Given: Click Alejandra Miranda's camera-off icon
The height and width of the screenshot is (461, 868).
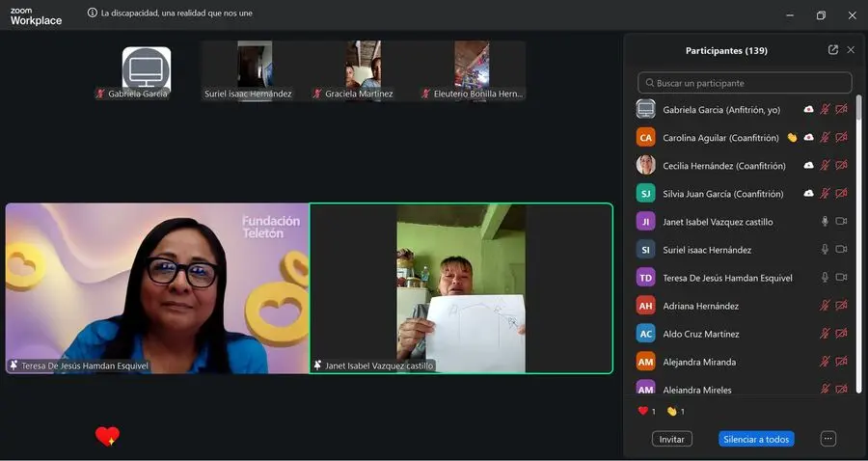Looking at the screenshot, I should [x=841, y=362].
